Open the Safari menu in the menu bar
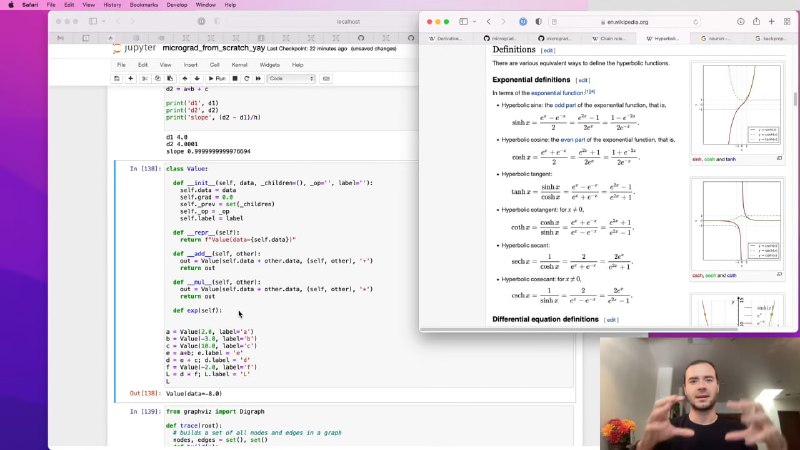 coord(30,5)
